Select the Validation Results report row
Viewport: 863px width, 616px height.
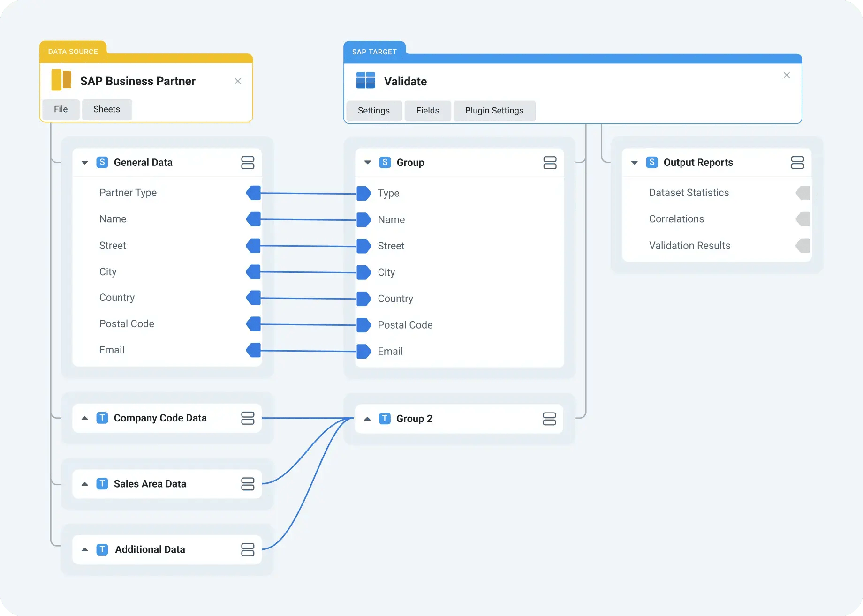click(716, 246)
